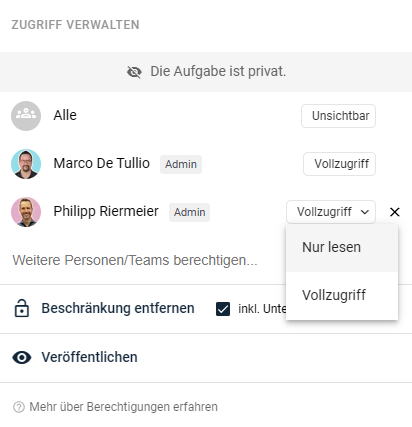This screenshot has width=412, height=427.
Task: Remove Philipp Riermeier's access with X
Action: (x=395, y=212)
